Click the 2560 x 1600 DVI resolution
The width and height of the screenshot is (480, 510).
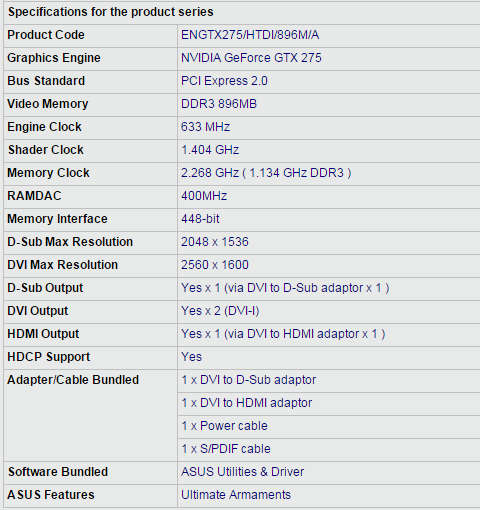(215, 265)
